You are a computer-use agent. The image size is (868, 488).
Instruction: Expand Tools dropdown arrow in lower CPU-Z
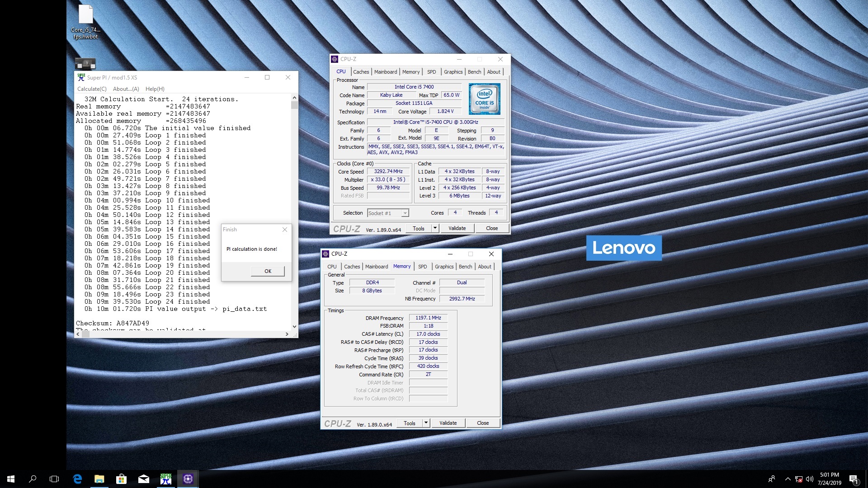[x=426, y=423]
